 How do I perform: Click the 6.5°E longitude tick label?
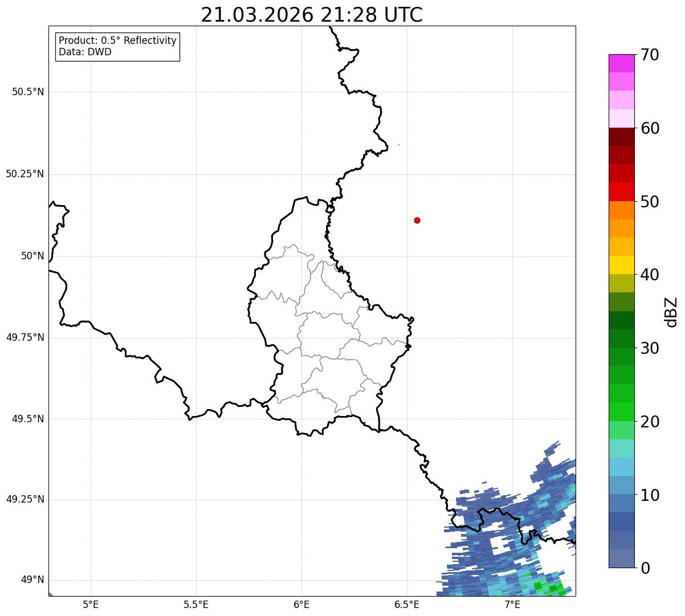pos(407,604)
